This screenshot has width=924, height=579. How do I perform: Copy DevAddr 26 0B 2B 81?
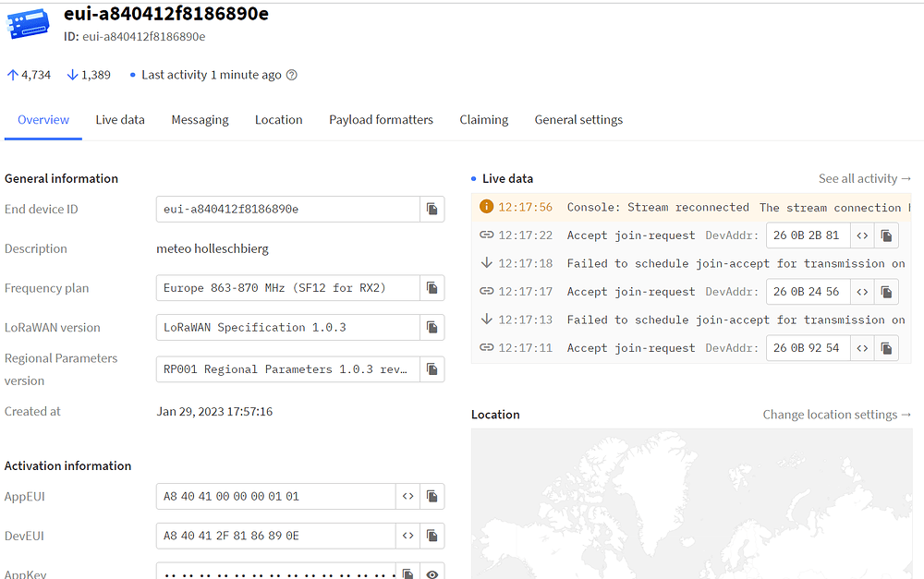[x=886, y=235]
